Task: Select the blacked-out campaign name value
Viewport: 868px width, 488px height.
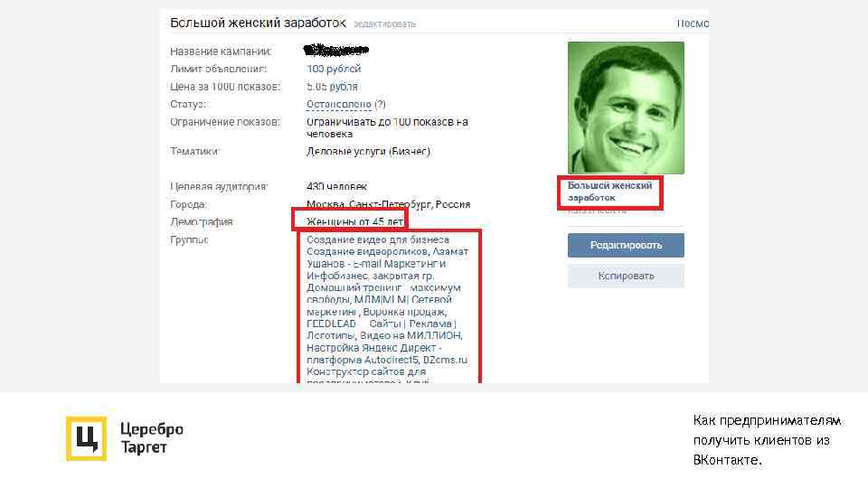Action: point(336,51)
